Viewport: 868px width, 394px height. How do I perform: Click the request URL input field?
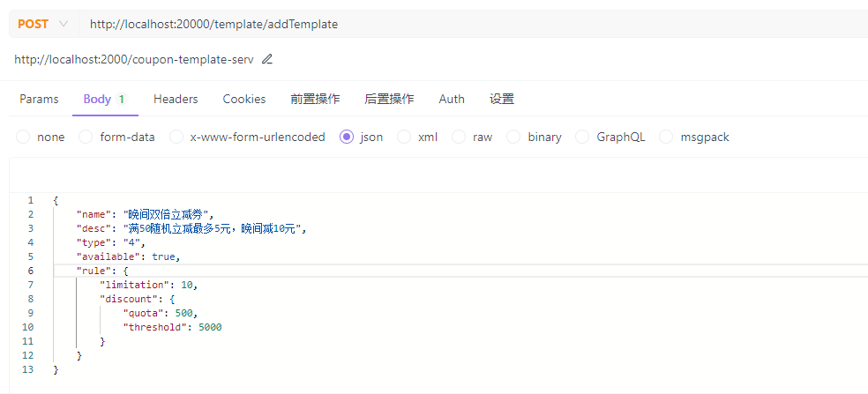(x=474, y=25)
